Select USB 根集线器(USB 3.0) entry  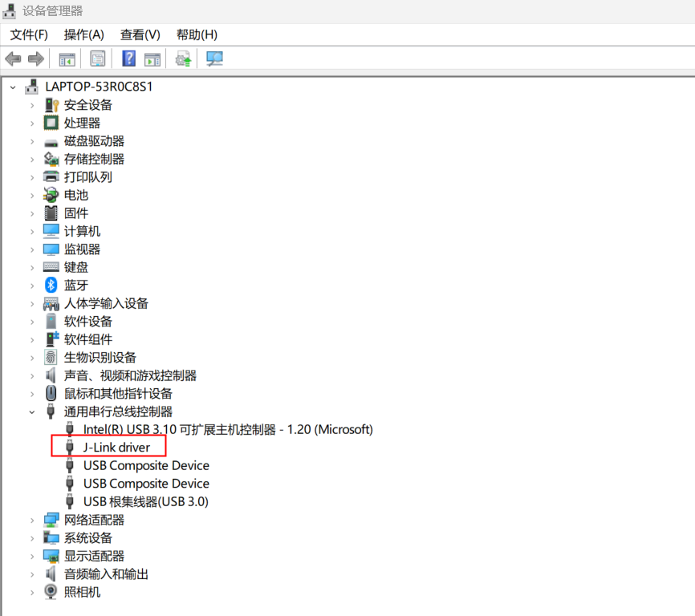click(146, 502)
